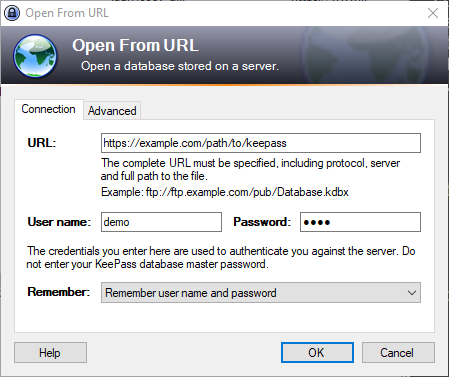Click the Password label
449x377 pixels.
point(262,222)
